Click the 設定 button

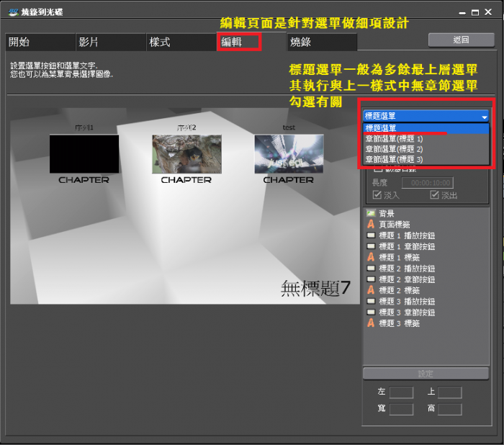(x=426, y=374)
